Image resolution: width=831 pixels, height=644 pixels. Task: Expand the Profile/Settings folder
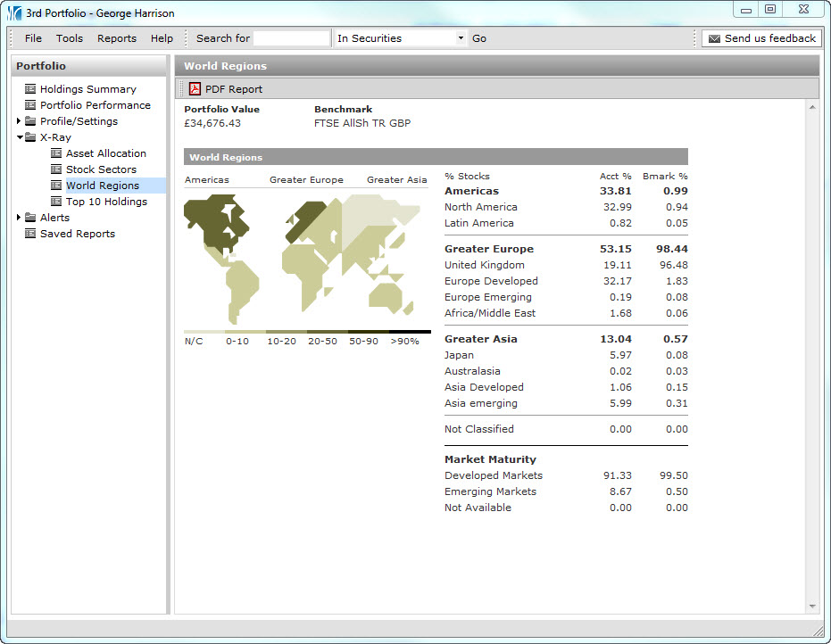[19, 121]
